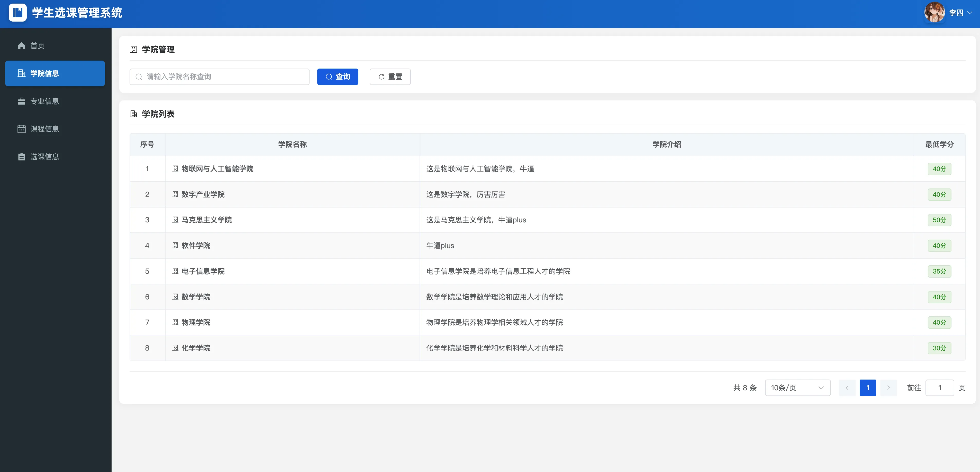Click the briefcase icon for 专业信息

(x=21, y=101)
